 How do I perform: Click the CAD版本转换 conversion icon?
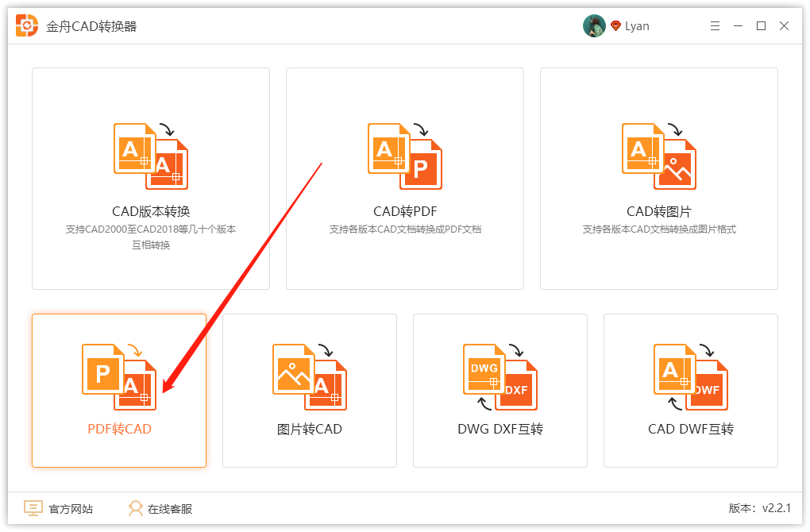point(151,156)
